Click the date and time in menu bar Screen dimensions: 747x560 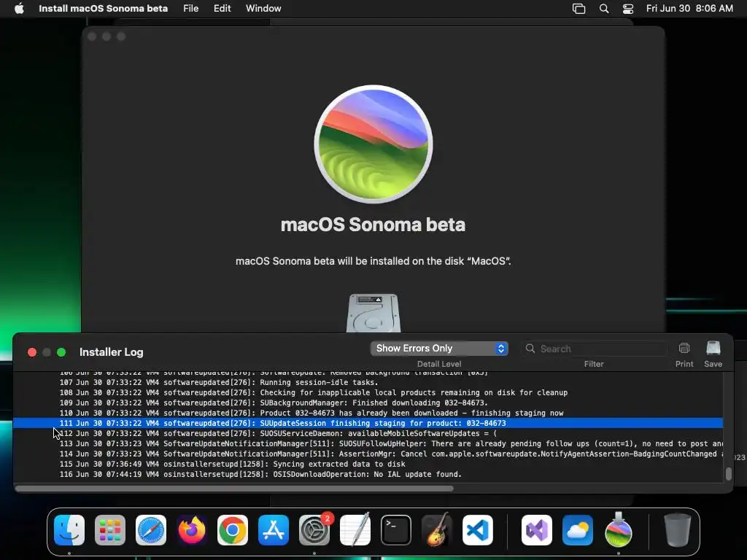[689, 9]
